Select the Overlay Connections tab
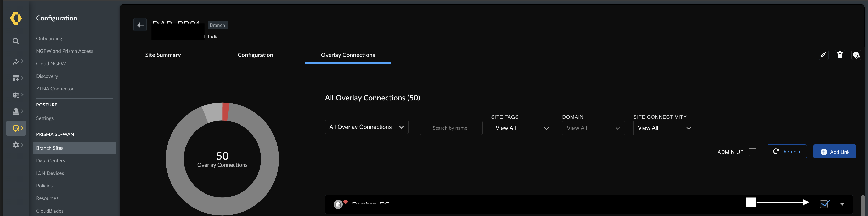 [348, 55]
